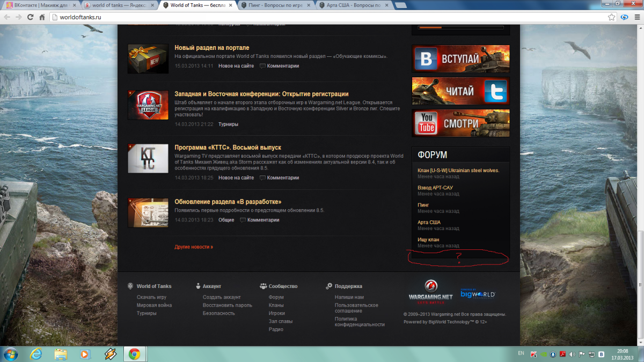Viewport: 644px width, 362px height.
Task: Reload the page with the refresh icon
Action: coord(31,17)
